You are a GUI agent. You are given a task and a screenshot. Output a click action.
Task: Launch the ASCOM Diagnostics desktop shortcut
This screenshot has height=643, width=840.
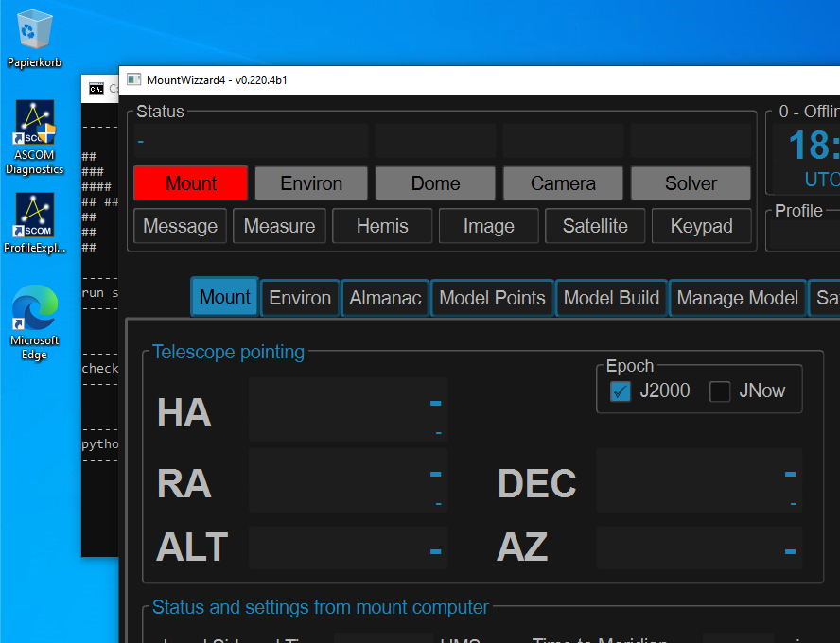click(x=34, y=138)
